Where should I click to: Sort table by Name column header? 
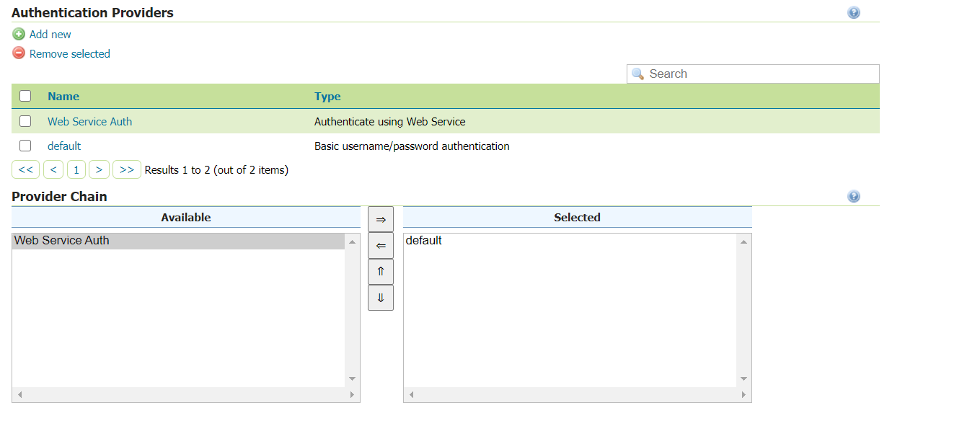click(63, 96)
